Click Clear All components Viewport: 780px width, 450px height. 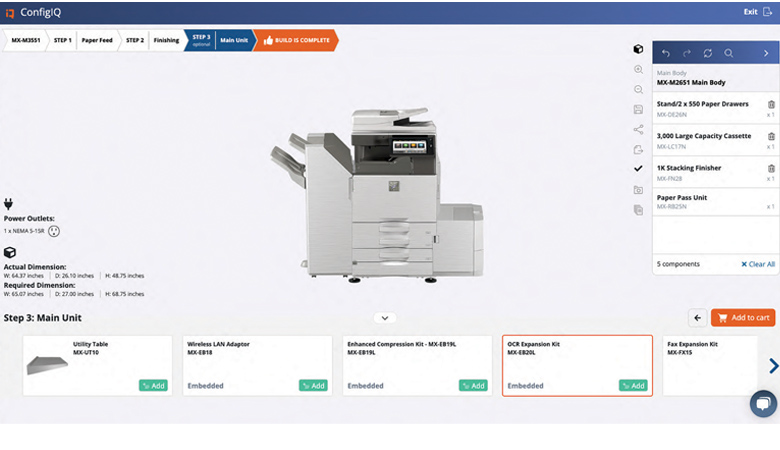tap(758, 264)
